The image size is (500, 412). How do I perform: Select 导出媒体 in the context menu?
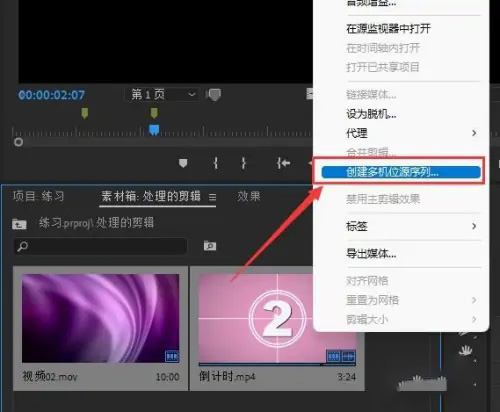(371, 254)
